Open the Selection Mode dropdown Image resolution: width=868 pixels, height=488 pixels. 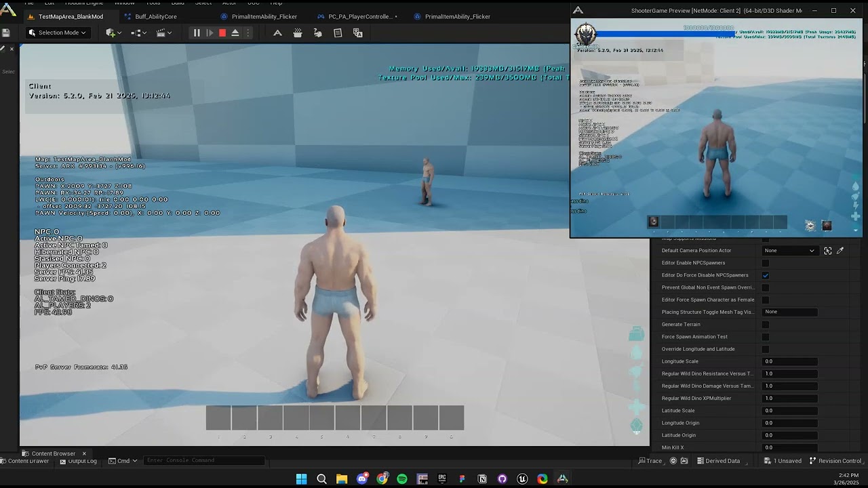coord(58,33)
